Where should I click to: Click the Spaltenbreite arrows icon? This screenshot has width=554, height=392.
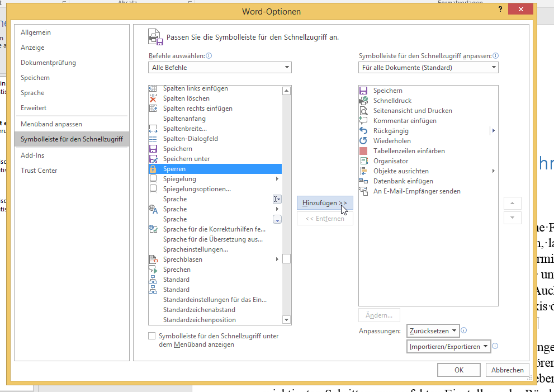(153, 129)
